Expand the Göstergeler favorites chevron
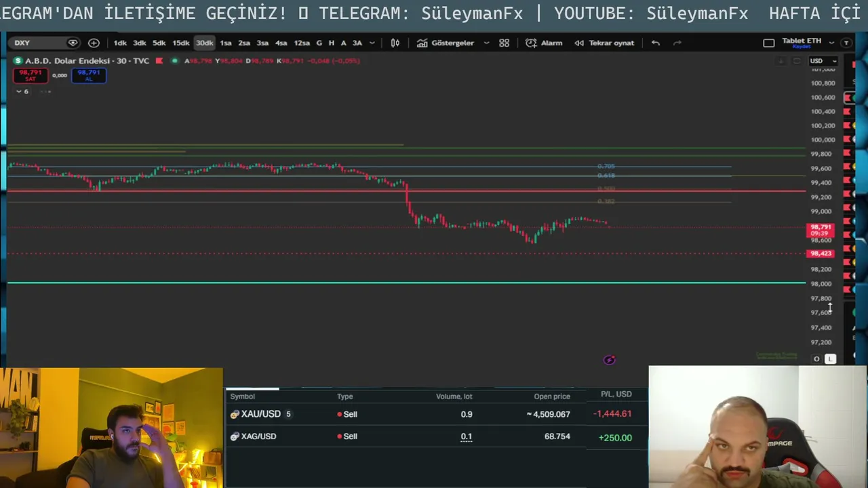The width and height of the screenshot is (868, 488). 486,43
